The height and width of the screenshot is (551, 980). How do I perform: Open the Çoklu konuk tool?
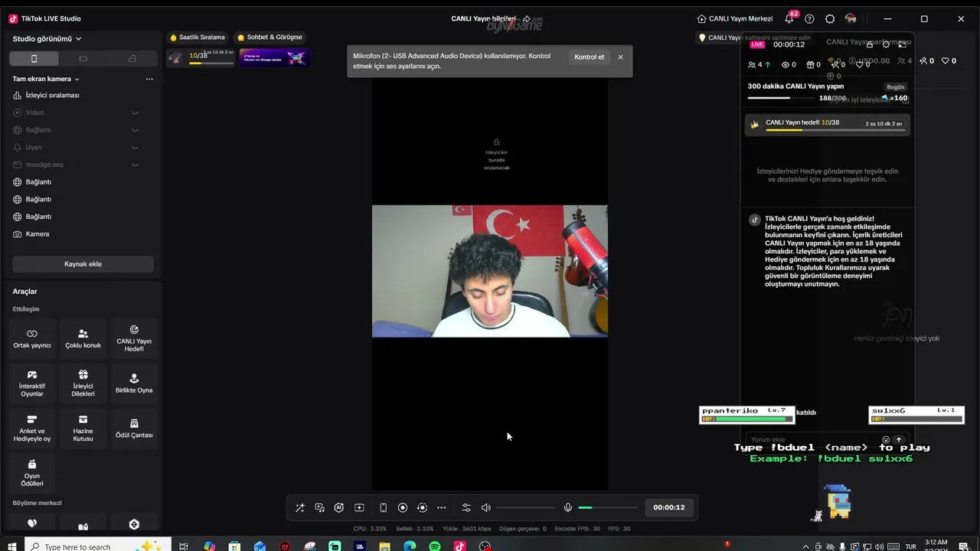[83, 339]
